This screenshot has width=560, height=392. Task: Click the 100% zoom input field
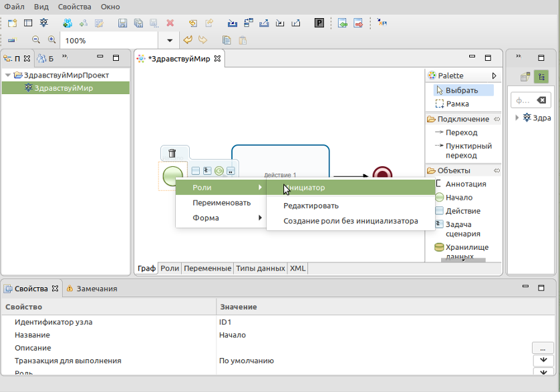point(109,40)
